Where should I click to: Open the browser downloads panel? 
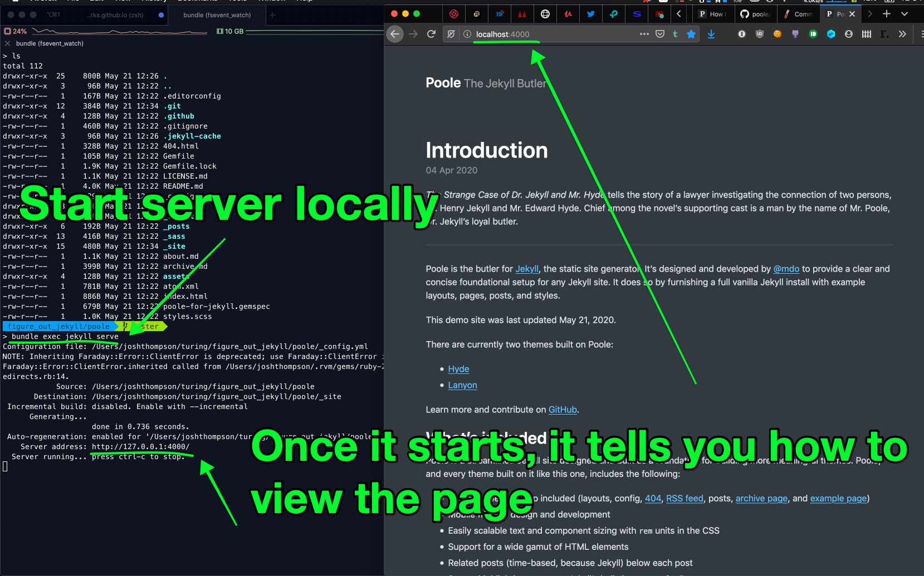[x=711, y=34]
